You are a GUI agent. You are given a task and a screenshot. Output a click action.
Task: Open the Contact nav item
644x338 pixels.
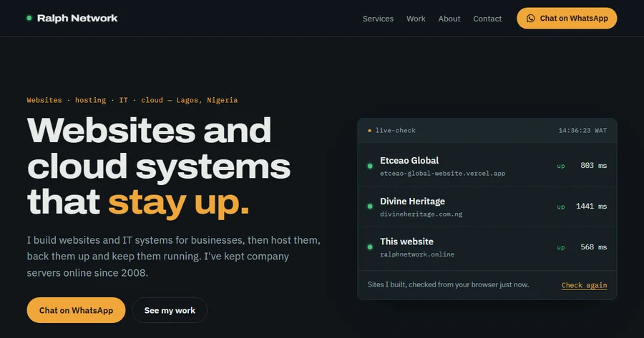click(487, 19)
